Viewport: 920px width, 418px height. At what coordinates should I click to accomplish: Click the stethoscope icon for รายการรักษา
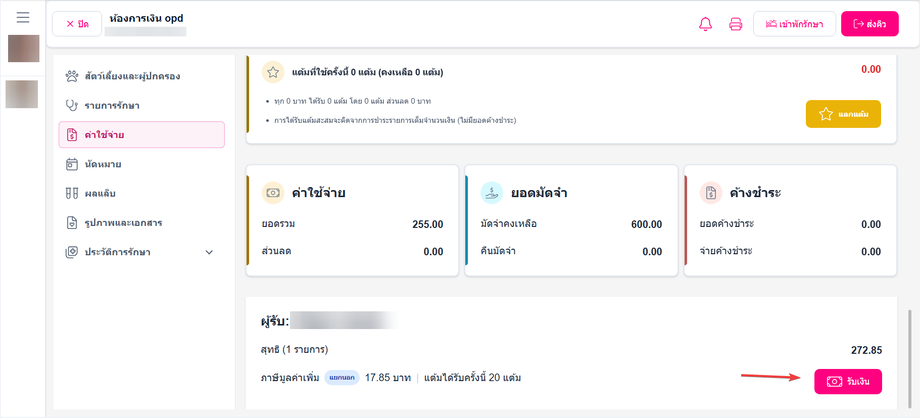(x=72, y=106)
